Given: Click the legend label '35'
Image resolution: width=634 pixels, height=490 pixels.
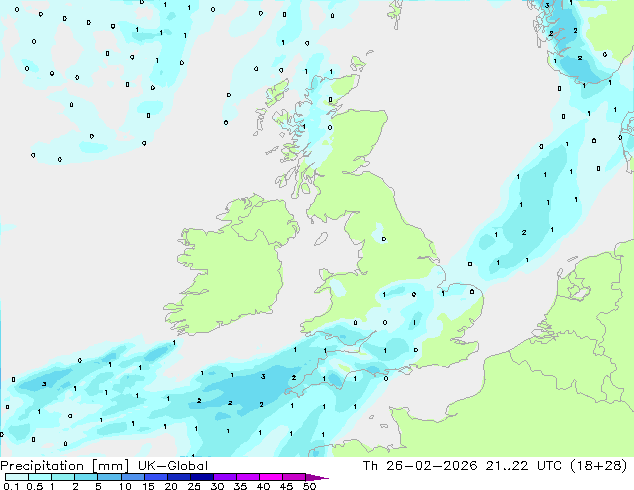Looking at the screenshot, I should coord(240,486).
